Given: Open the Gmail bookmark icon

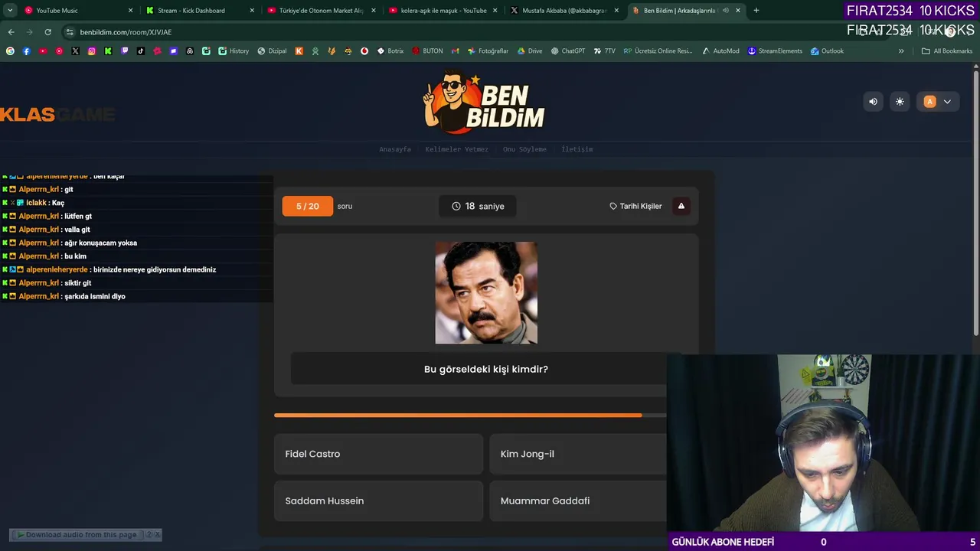Looking at the screenshot, I should coord(455,51).
